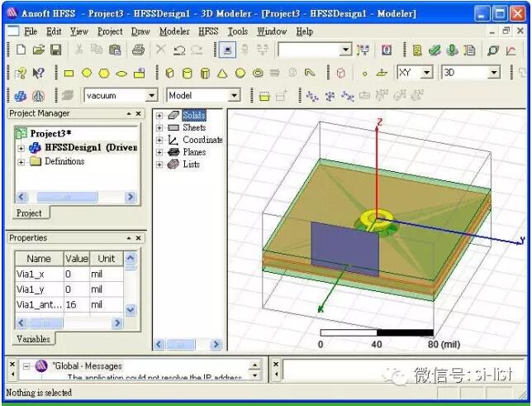Click the Analyze All icon in the toolbar
Screen dimensions: 532x406
pyautogui.click(x=452, y=50)
